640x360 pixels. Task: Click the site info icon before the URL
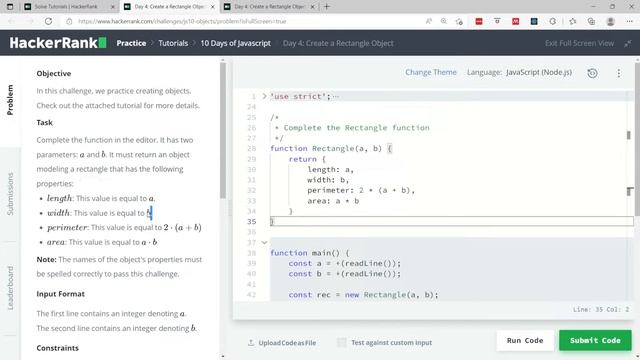tap(69, 21)
